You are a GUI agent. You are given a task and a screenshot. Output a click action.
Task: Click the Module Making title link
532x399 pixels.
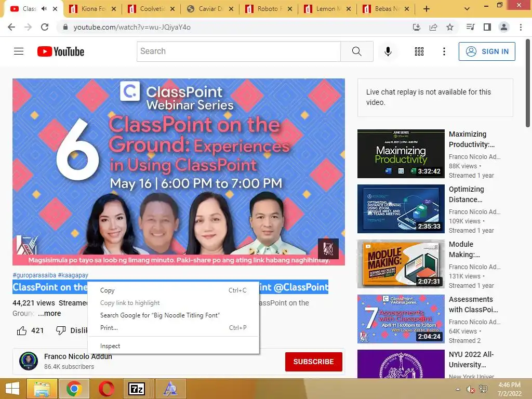(x=464, y=249)
